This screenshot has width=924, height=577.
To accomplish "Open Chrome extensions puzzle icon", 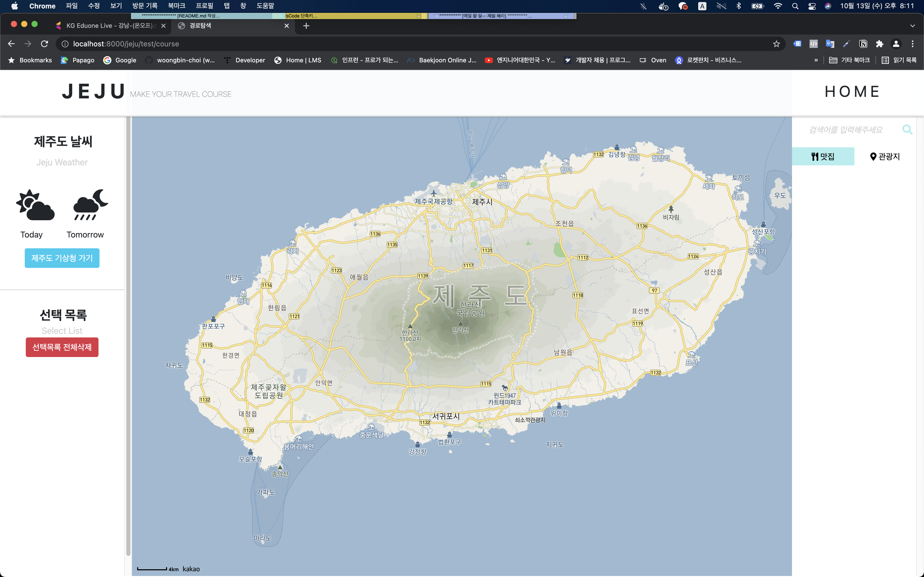I will pyautogui.click(x=879, y=44).
